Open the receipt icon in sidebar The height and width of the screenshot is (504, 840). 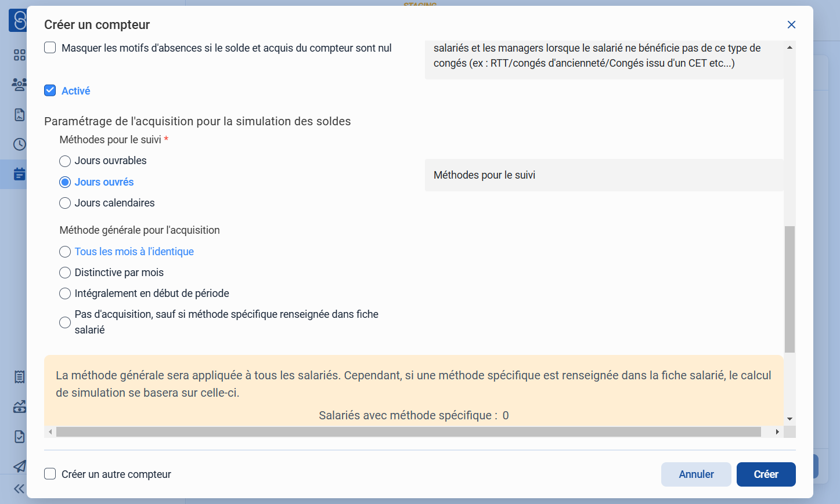coord(19,377)
